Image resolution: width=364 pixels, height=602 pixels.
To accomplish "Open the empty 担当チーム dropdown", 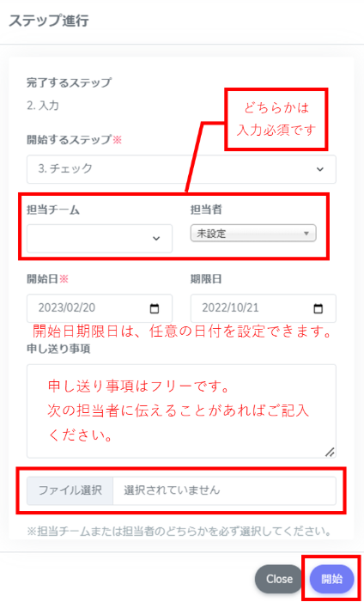I will pyautogui.click(x=100, y=239).
